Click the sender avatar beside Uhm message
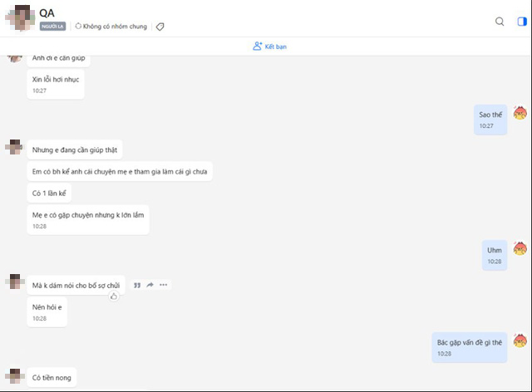The width and height of the screenshot is (532, 392). coord(520,248)
